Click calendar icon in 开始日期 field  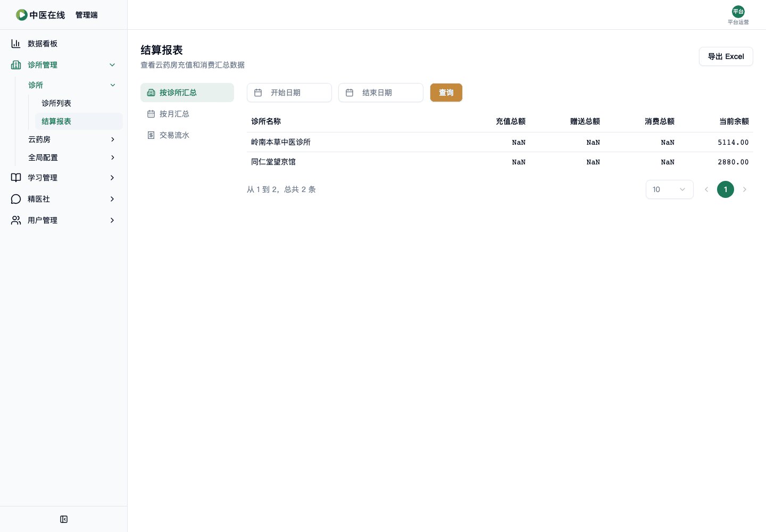click(x=258, y=93)
